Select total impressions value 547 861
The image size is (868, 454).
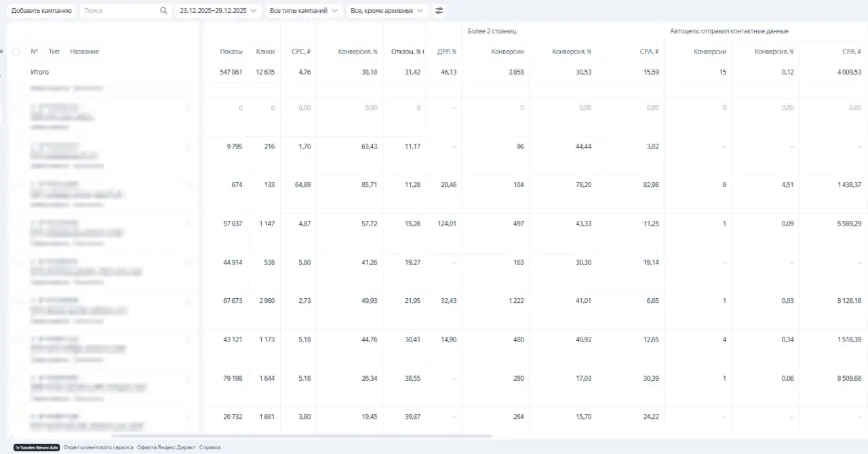231,72
